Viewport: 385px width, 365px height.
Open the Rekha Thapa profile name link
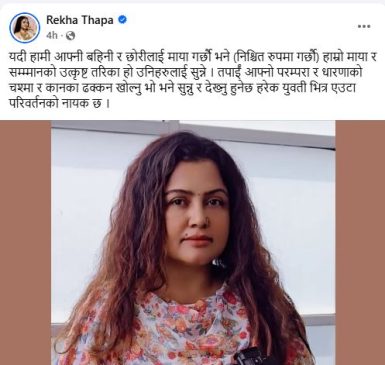point(80,20)
